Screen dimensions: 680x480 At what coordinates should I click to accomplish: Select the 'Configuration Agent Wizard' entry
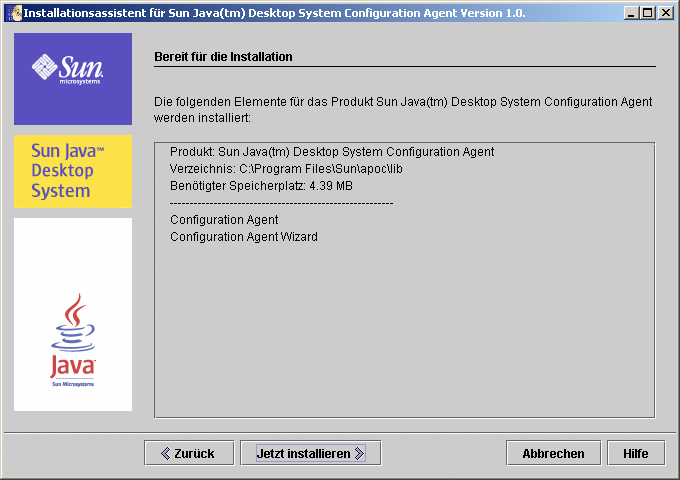[x=244, y=237]
